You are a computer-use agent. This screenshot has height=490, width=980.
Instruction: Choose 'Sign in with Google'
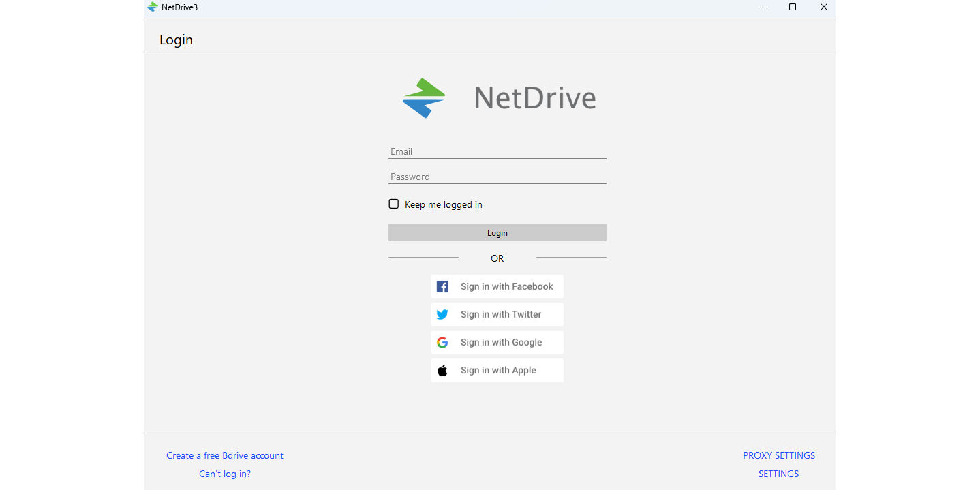[497, 342]
